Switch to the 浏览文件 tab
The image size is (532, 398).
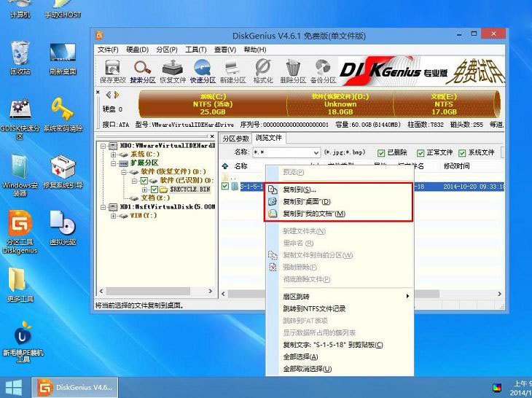pos(269,138)
